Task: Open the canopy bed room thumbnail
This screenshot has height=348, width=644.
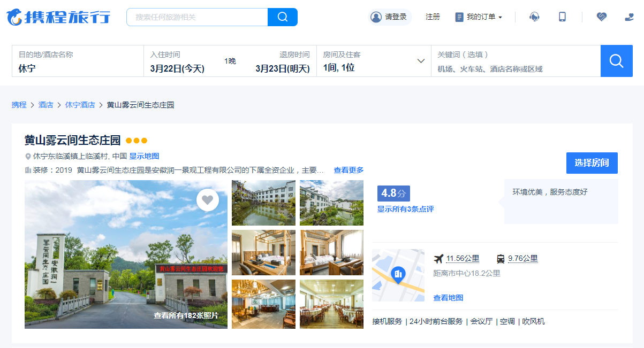Action: pos(263,252)
